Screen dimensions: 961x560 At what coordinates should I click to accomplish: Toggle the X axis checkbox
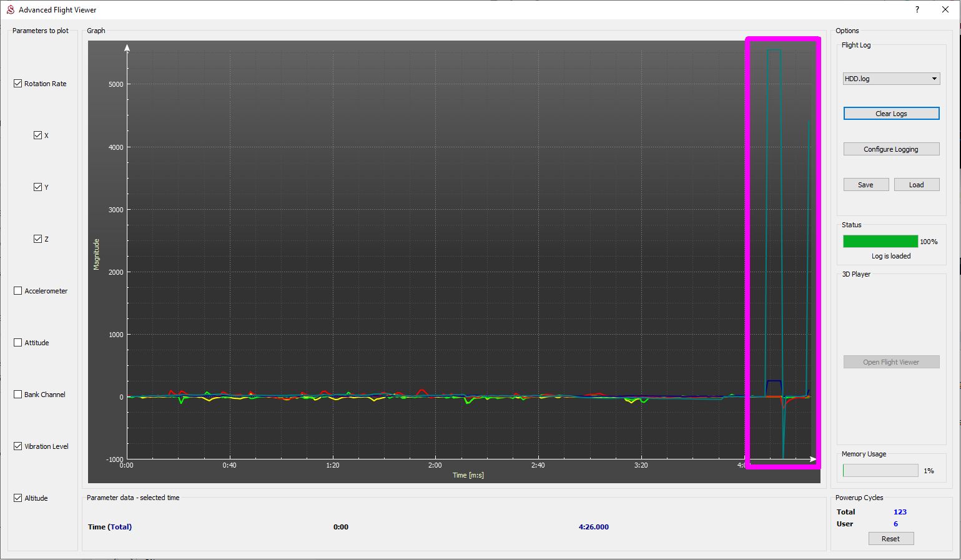coord(38,135)
